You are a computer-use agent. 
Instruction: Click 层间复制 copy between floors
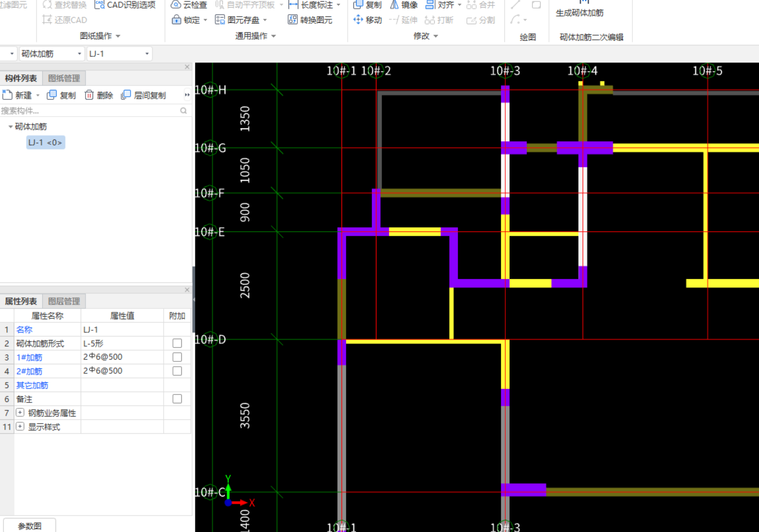click(143, 95)
